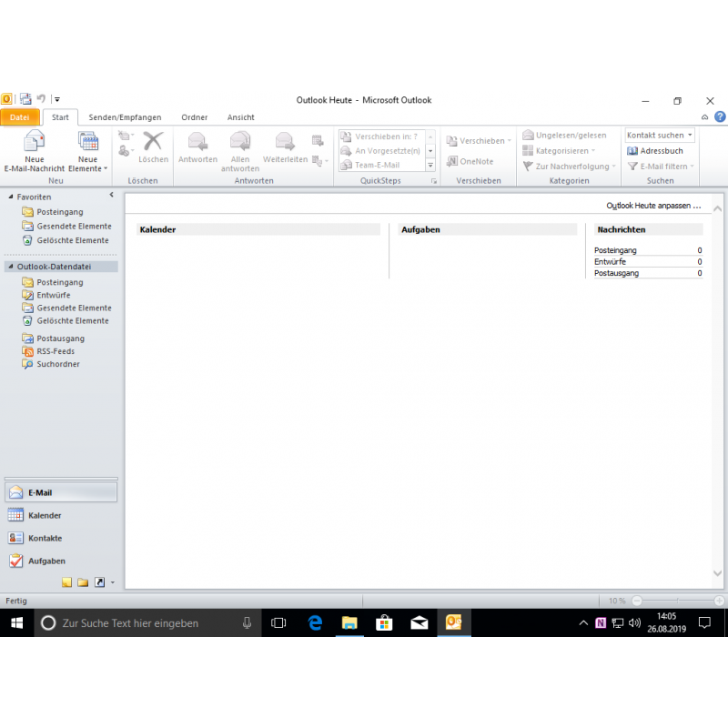Launch Microsoft Edge from the taskbar

point(315,622)
